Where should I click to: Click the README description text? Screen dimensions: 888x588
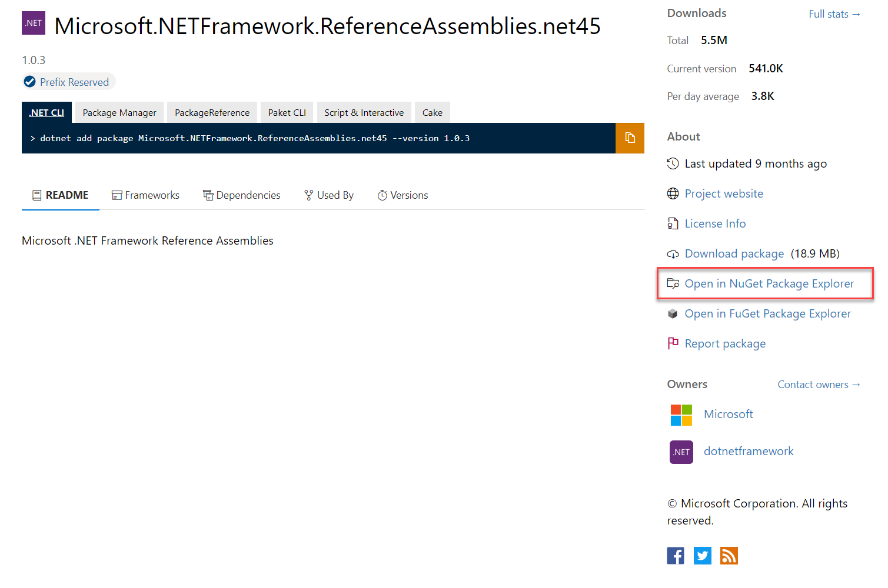coord(148,240)
